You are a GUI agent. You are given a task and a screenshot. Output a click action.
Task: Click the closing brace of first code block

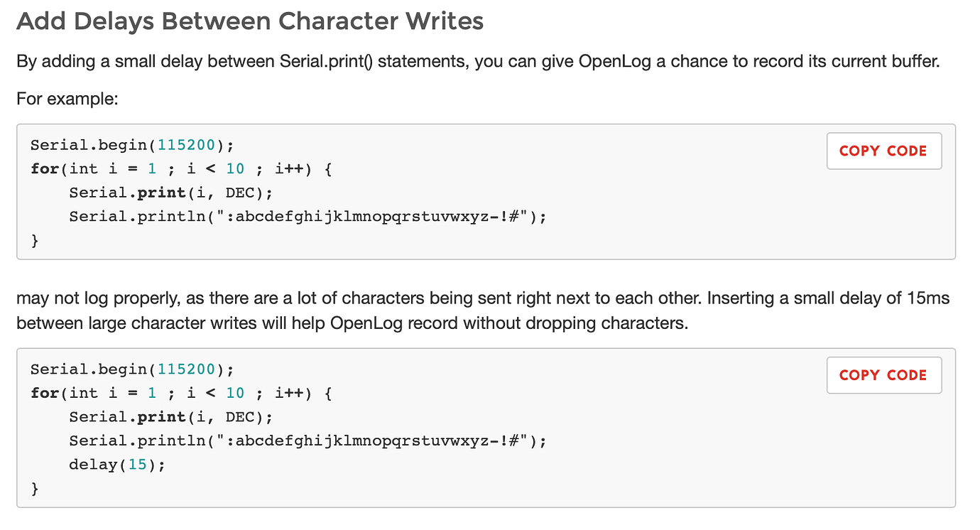[35, 241]
